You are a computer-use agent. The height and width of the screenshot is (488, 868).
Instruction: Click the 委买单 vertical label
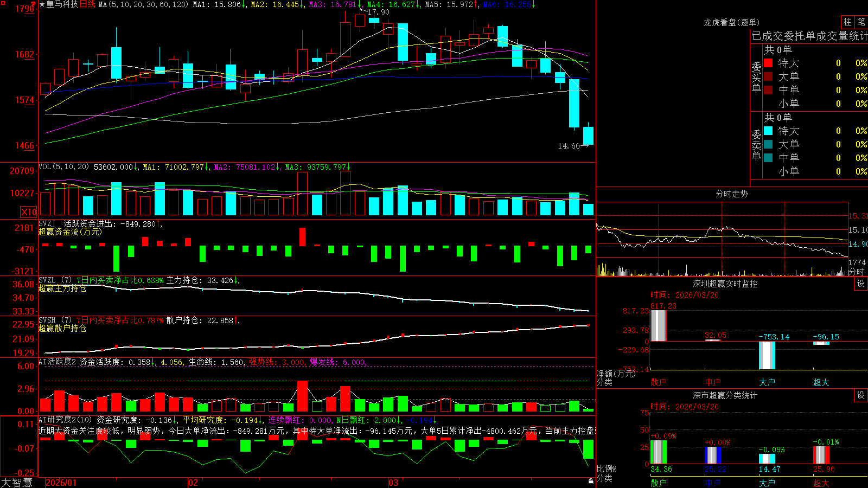(756, 78)
